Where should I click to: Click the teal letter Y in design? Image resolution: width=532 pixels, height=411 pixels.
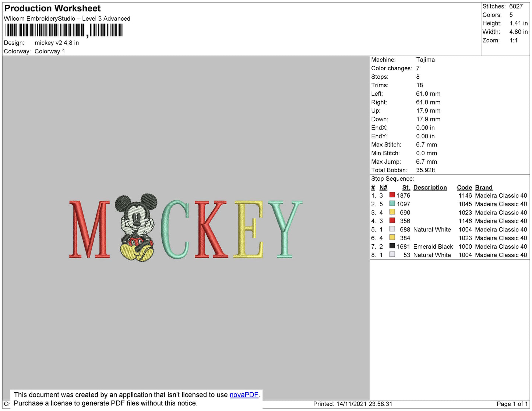pyautogui.click(x=285, y=228)
